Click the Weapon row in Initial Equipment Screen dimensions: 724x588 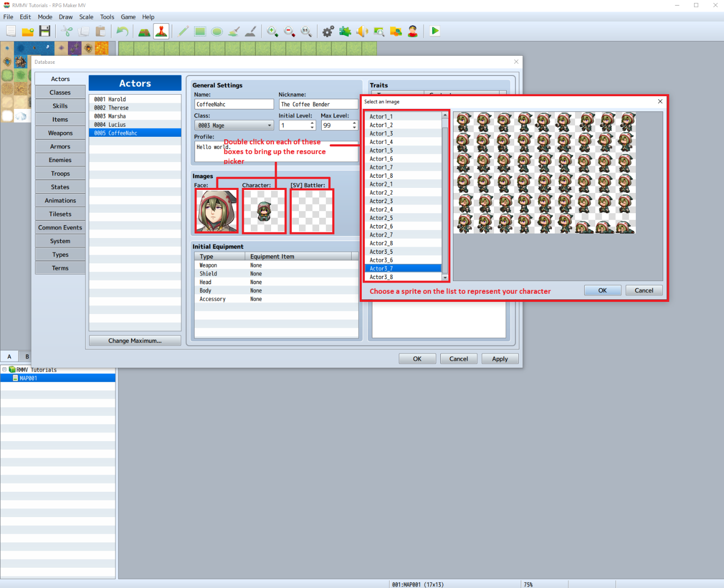(x=276, y=265)
